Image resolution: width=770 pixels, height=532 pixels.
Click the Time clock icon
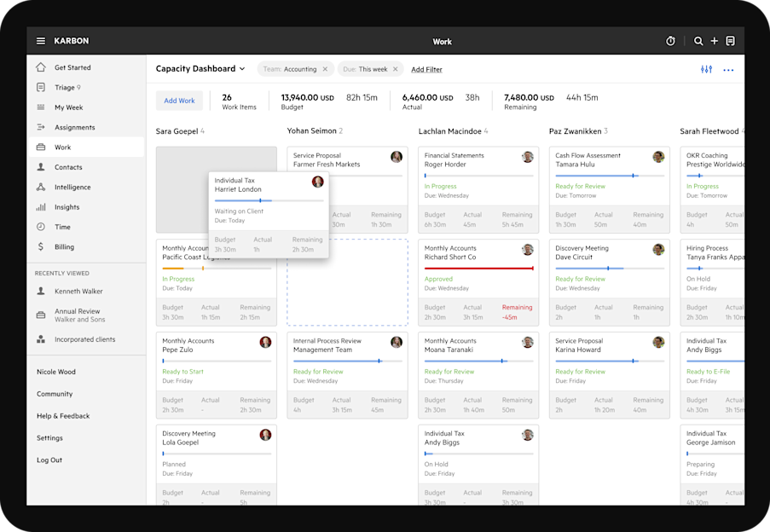(41, 227)
